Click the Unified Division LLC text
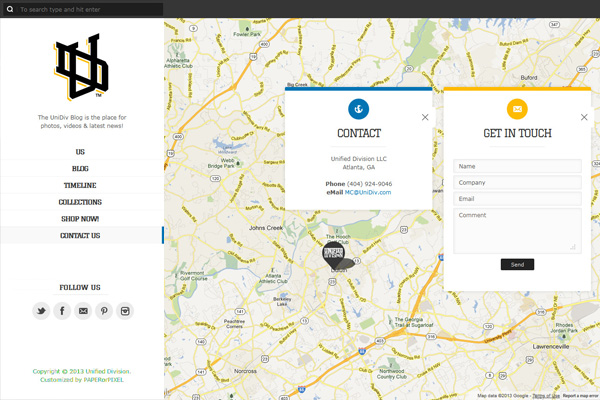Screen dimensions: 600x400 (359, 159)
